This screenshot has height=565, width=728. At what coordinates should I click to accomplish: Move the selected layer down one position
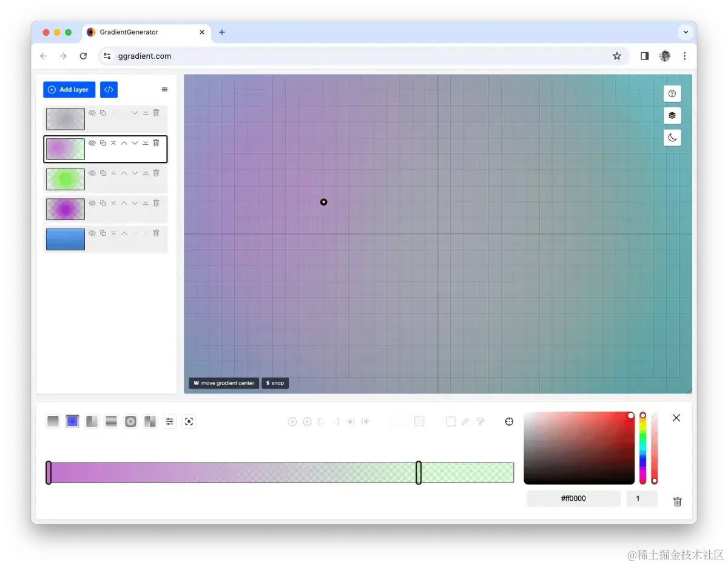pos(135,143)
